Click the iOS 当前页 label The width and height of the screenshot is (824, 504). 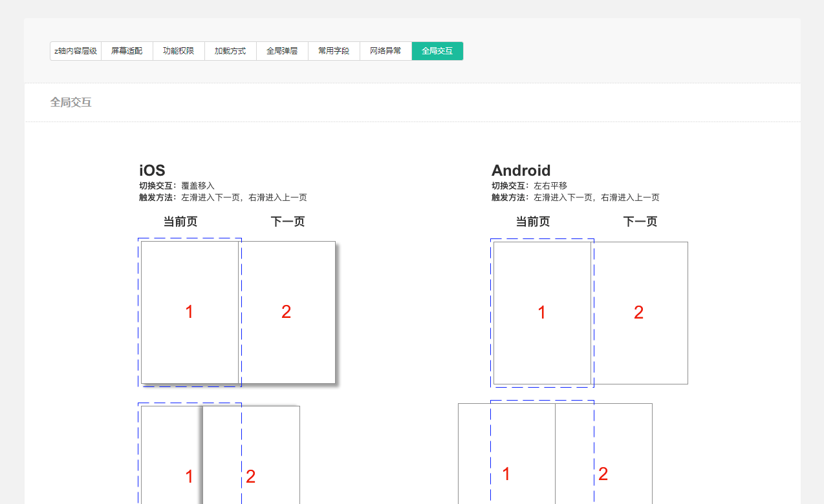click(180, 222)
